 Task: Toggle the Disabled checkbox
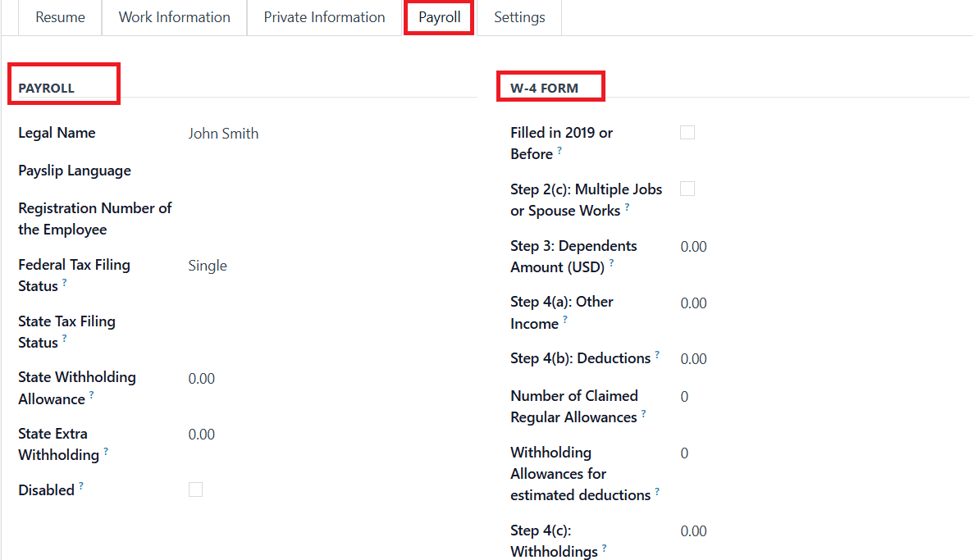(x=195, y=489)
